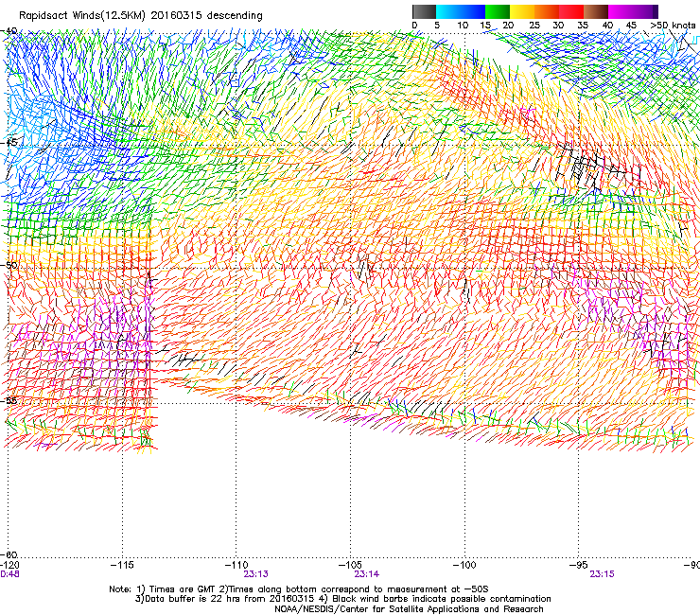Click the '20' legend scale label
The height and width of the screenshot is (615, 700).
tap(508, 26)
